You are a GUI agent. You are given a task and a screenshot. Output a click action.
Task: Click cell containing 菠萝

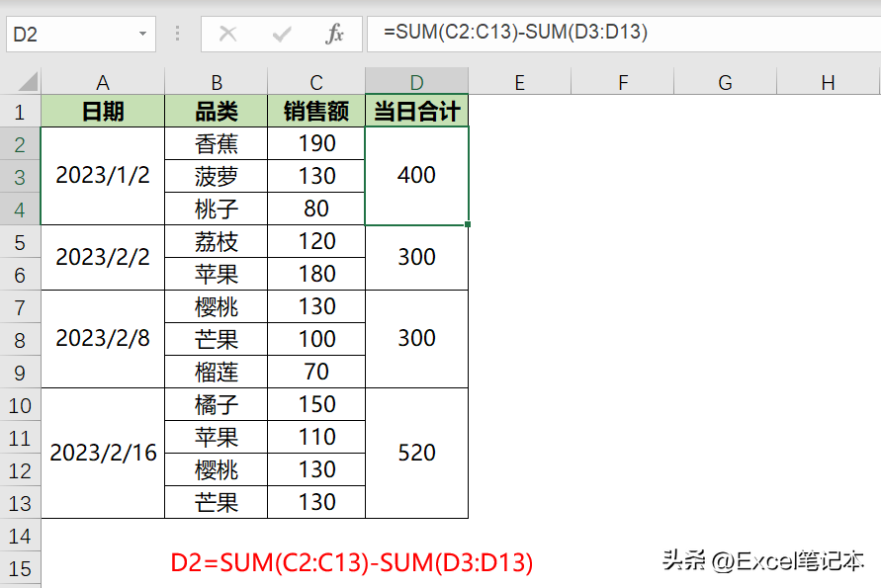point(217,176)
